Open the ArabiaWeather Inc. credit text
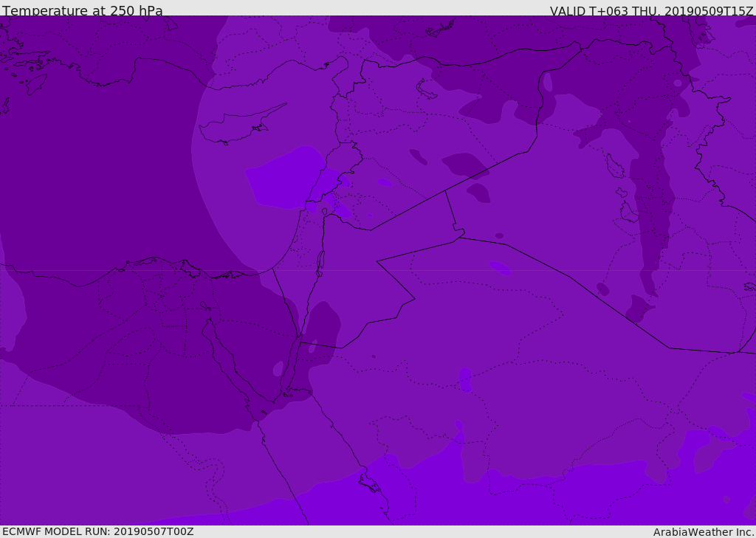This screenshot has width=756, height=538. (x=704, y=532)
